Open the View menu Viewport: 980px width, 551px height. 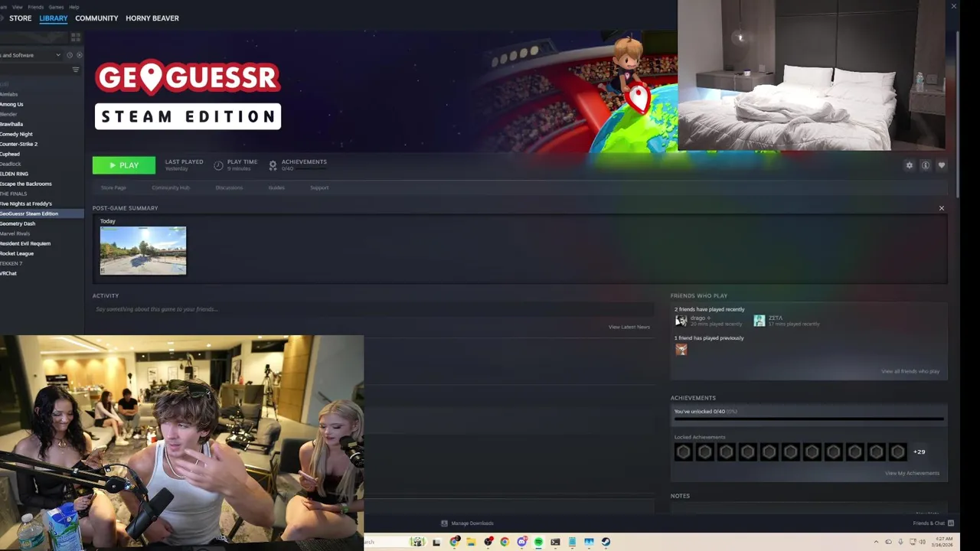tap(17, 7)
